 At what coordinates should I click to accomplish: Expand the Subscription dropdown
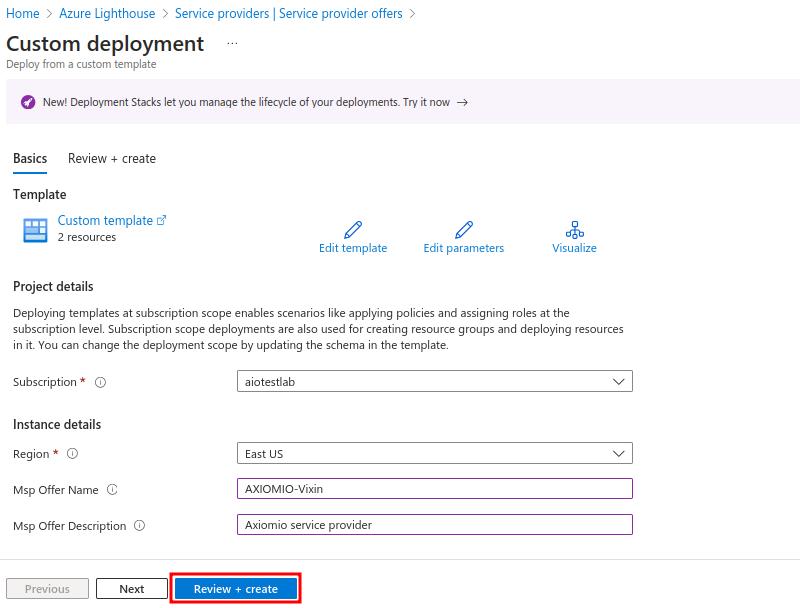tap(434, 382)
